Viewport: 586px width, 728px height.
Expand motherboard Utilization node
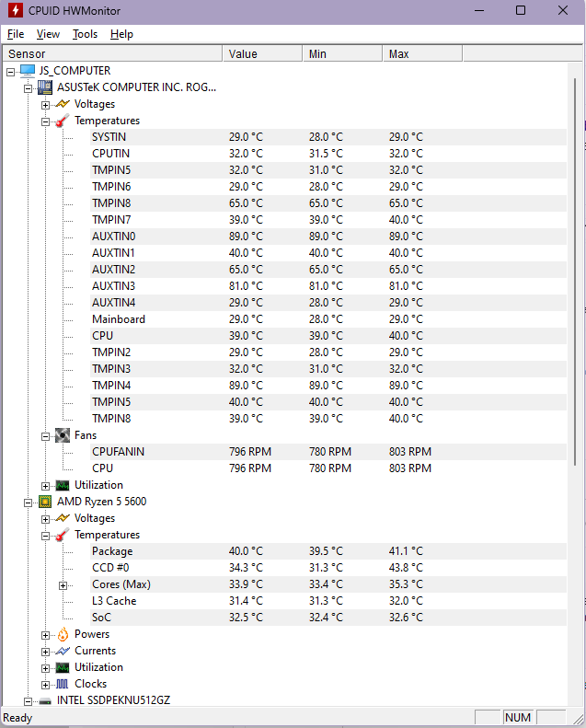45,486
